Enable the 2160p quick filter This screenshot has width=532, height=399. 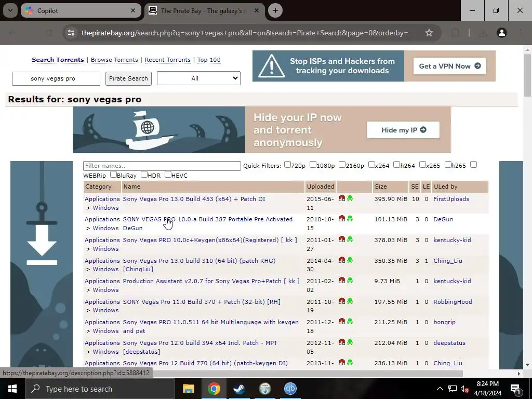[x=342, y=165]
